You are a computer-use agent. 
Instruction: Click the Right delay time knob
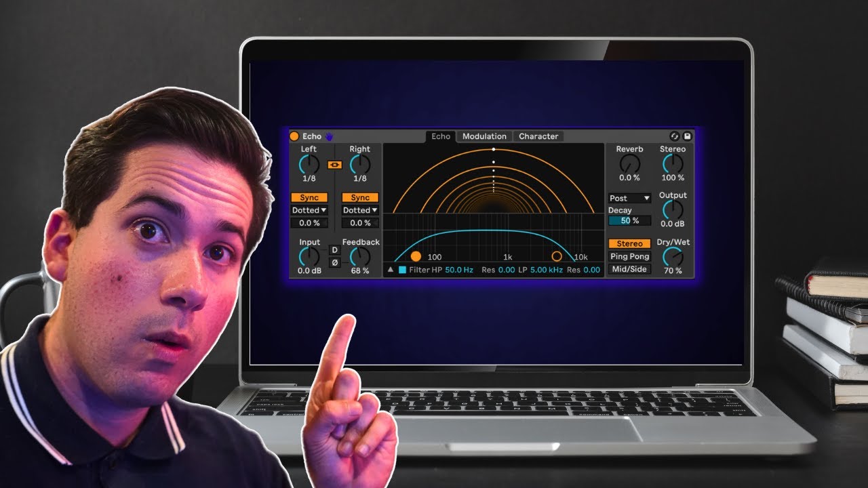click(x=360, y=164)
